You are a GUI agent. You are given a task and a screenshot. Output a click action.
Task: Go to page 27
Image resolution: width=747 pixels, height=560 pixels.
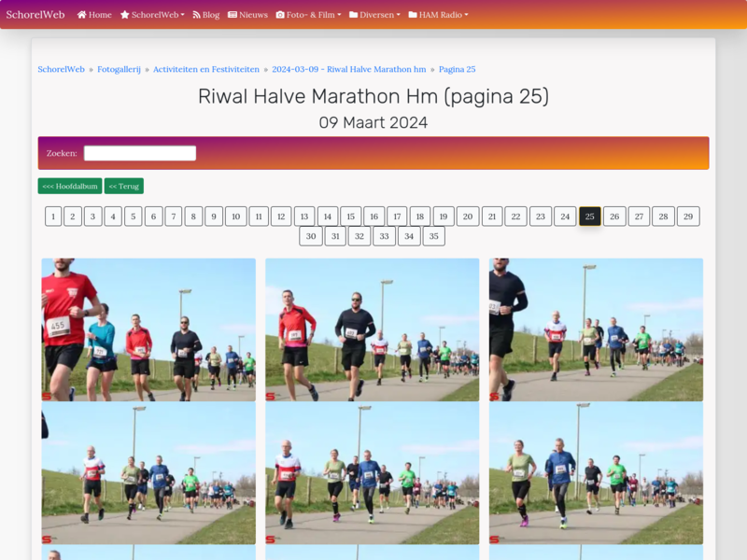point(639,217)
